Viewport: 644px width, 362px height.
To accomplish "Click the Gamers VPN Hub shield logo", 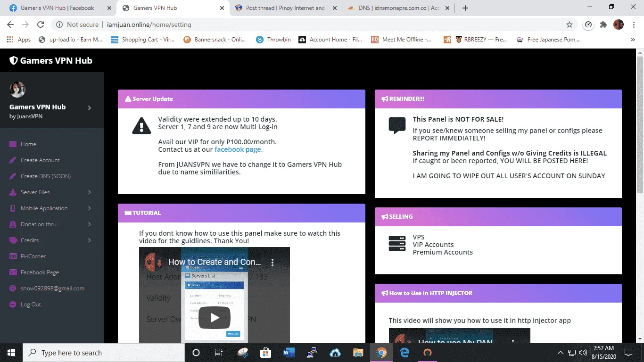I will click(14, 60).
